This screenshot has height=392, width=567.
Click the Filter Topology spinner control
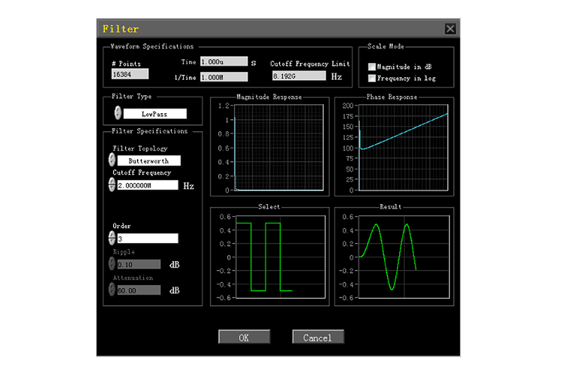point(112,160)
